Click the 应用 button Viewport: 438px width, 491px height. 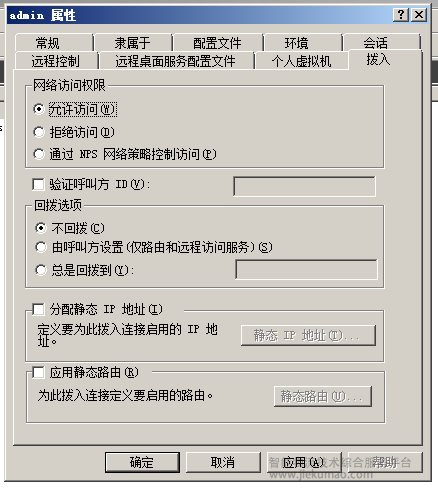click(304, 462)
